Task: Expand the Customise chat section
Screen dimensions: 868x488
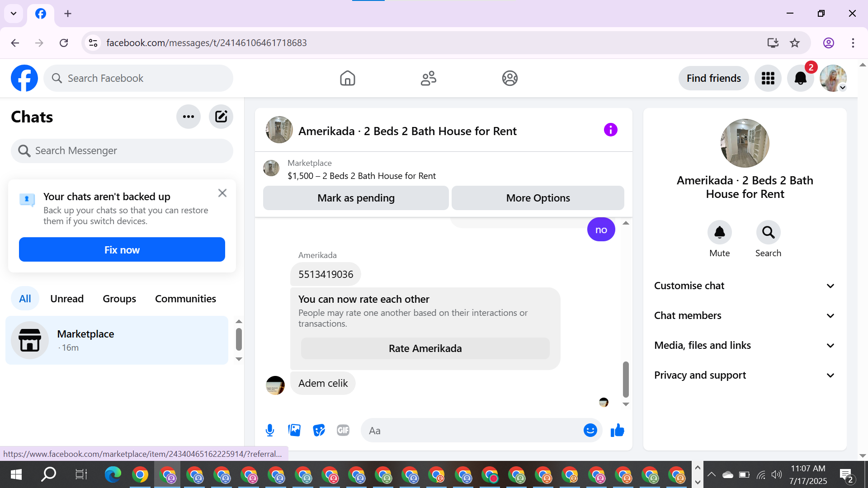Action: point(745,286)
